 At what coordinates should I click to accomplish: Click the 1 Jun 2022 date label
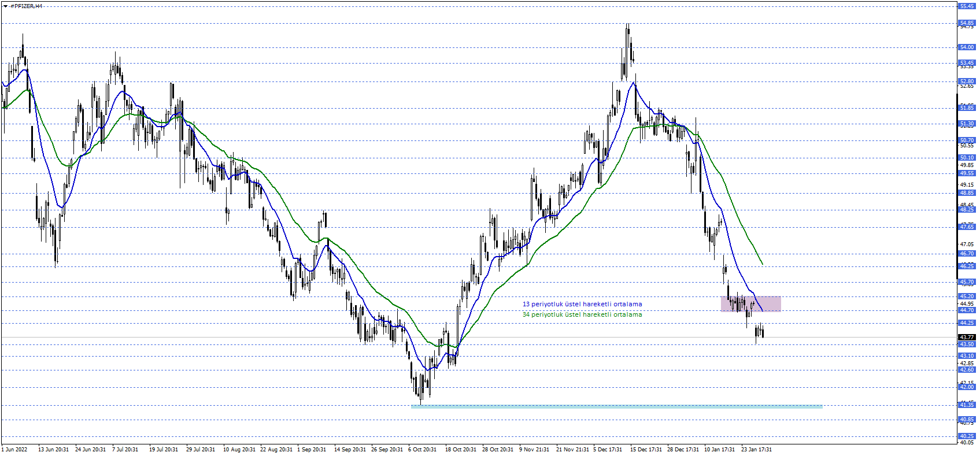(14, 450)
